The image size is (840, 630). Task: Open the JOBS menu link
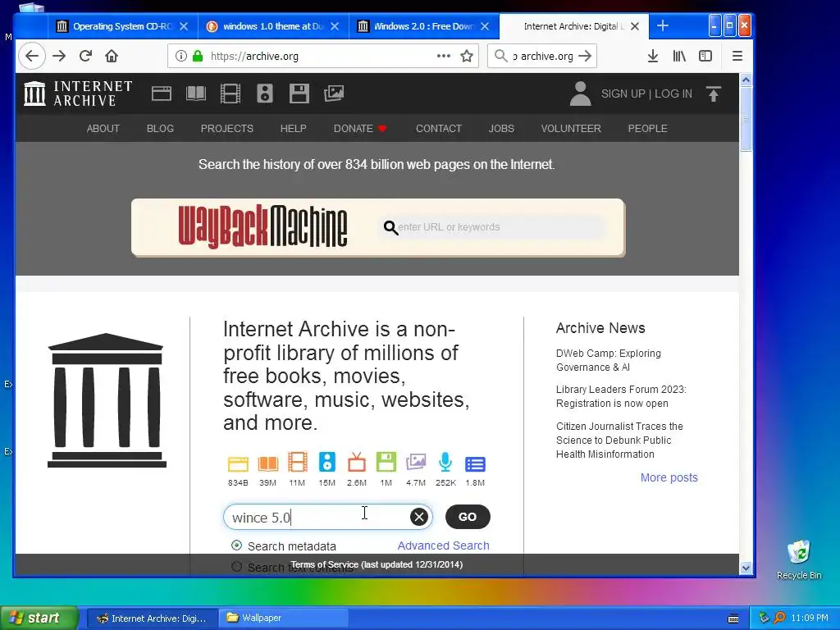[x=501, y=129]
